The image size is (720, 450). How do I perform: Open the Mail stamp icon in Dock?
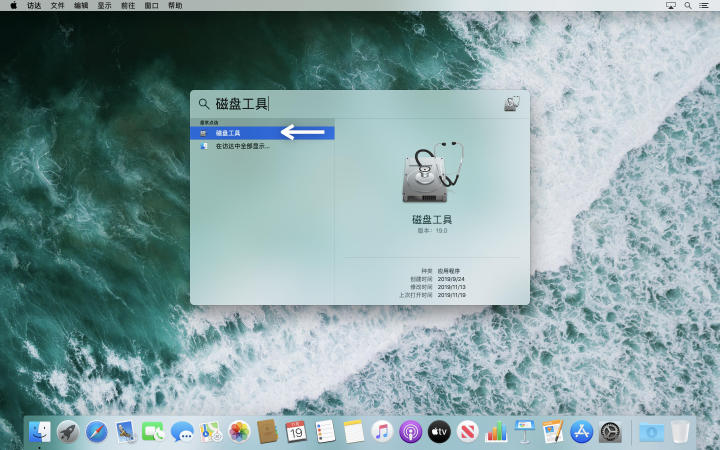(x=125, y=432)
